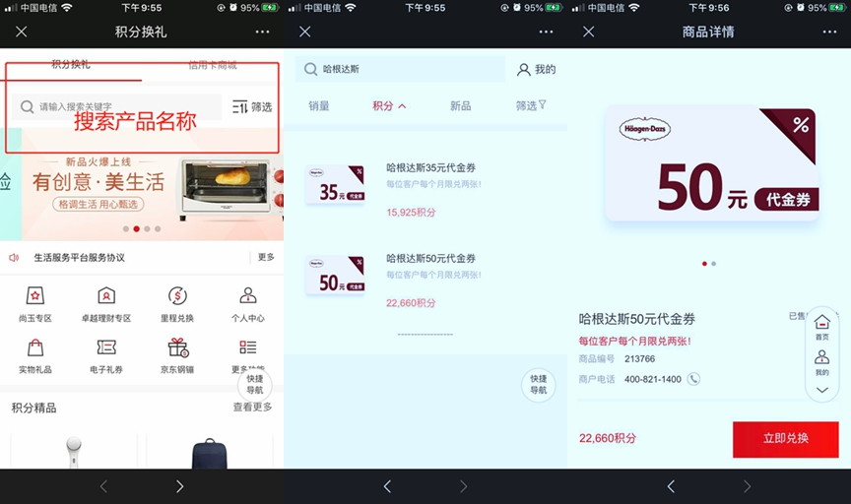
Task: Expand 筛选 filter on results page
Action: coord(531,105)
